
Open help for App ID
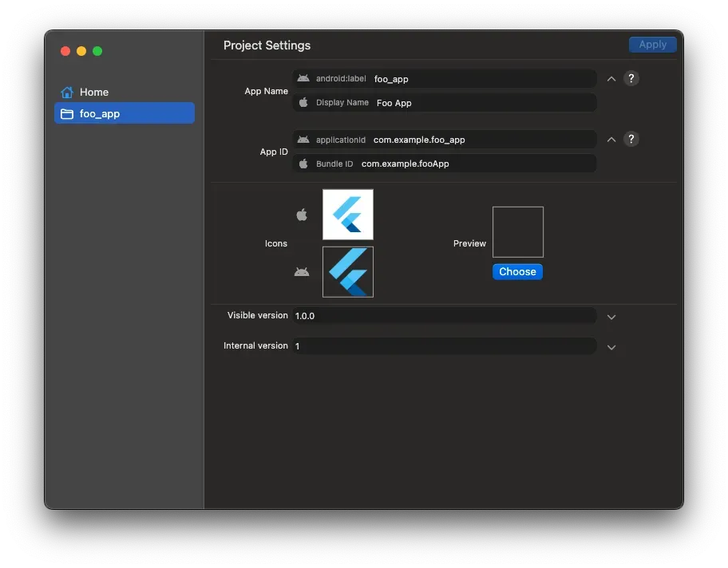click(x=631, y=139)
